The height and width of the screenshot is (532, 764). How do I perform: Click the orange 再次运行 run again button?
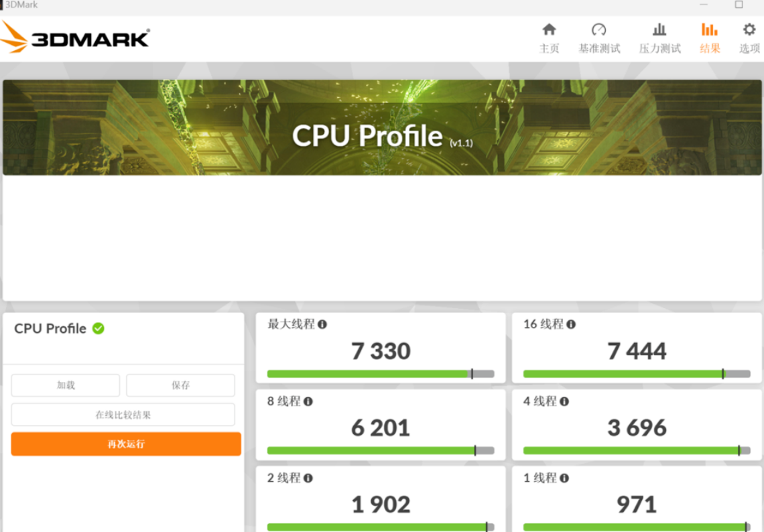click(x=126, y=444)
